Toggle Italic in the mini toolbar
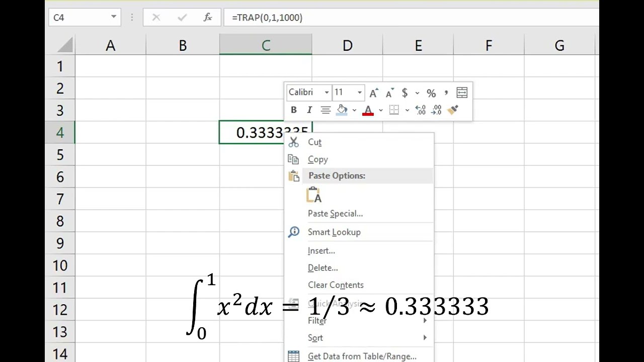Image resolution: width=644 pixels, height=362 pixels. point(309,110)
